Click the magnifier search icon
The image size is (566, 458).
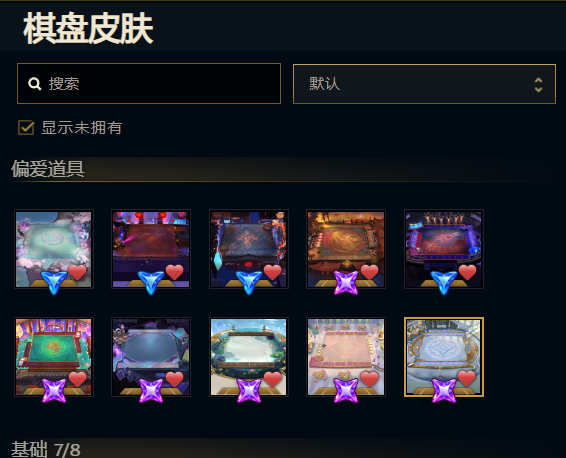coord(35,84)
